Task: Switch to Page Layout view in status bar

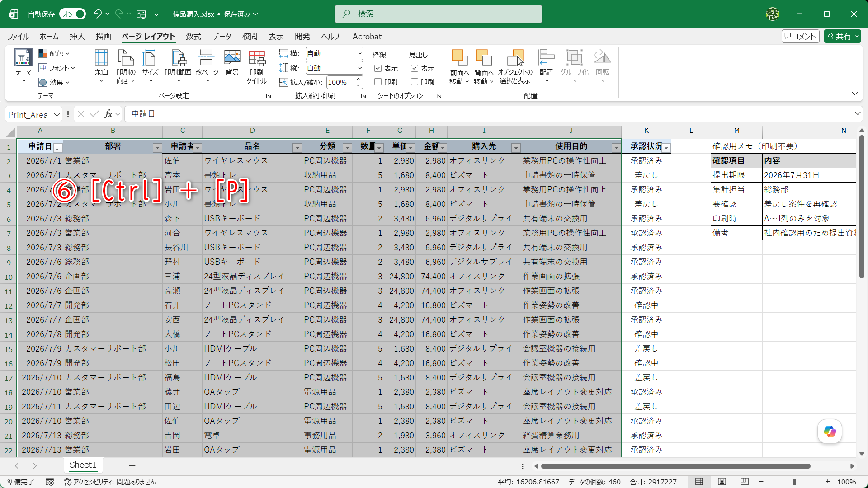Action: click(x=722, y=482)
